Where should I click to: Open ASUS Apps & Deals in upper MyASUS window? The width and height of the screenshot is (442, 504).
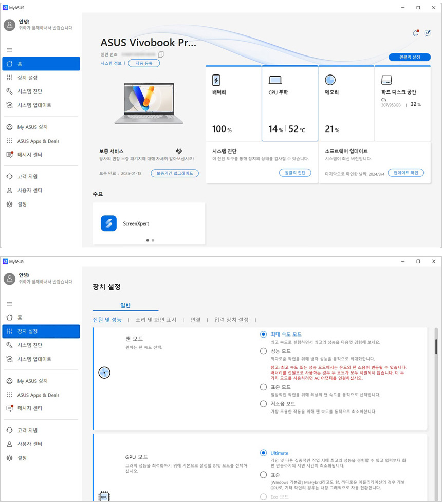point(41,141)
